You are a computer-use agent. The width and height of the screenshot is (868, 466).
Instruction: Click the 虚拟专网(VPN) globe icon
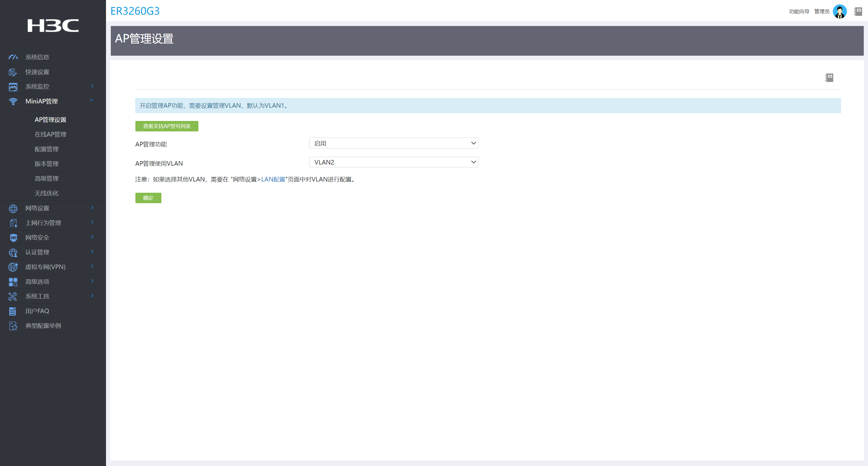click(13, 267)
